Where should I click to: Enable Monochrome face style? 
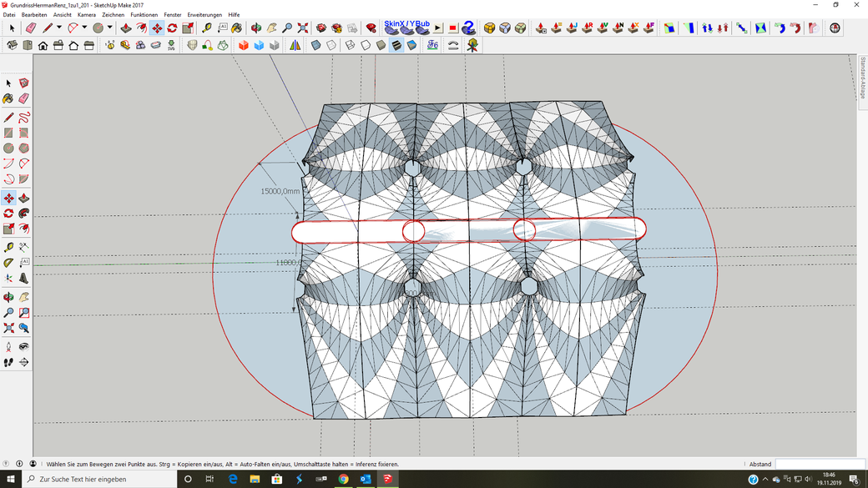click(411, 45)
